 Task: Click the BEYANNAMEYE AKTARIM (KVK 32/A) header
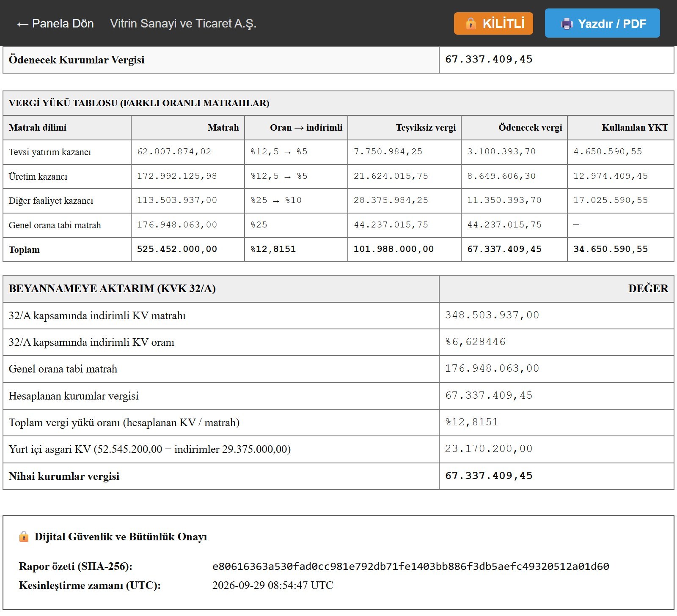coord(112,288)
